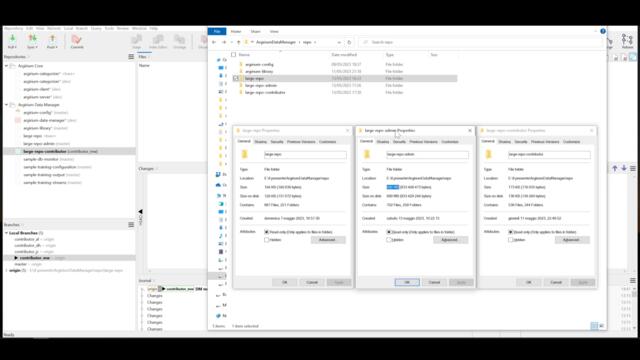Click Advanced in large-repo-contributor Properties
The image size is (640, 360).
pyautogui.click(x=571, y=240)
